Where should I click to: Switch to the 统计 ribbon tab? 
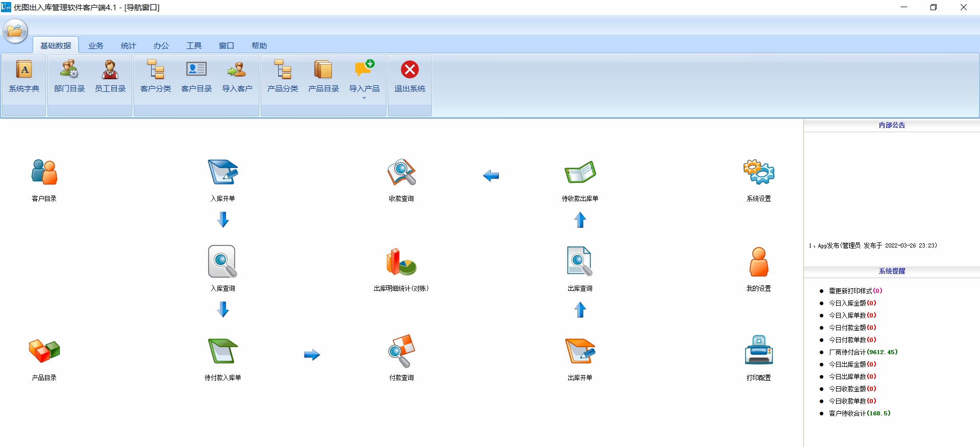[129, 45]
